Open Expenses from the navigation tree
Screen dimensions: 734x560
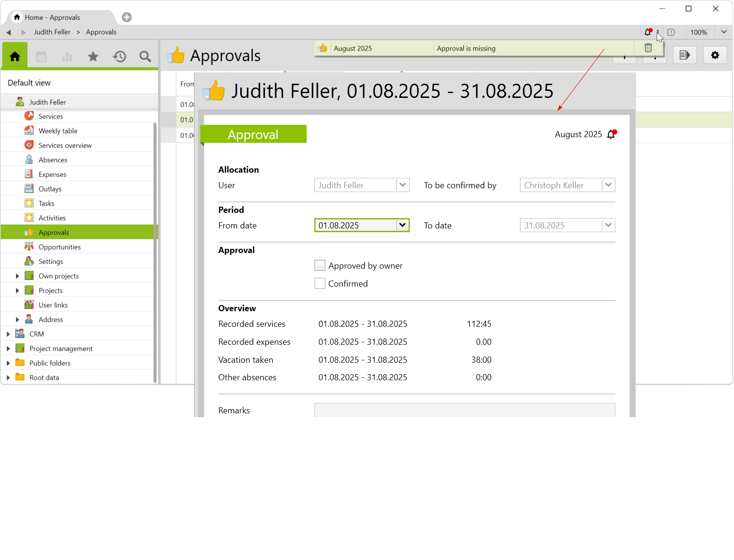point(52,175)
